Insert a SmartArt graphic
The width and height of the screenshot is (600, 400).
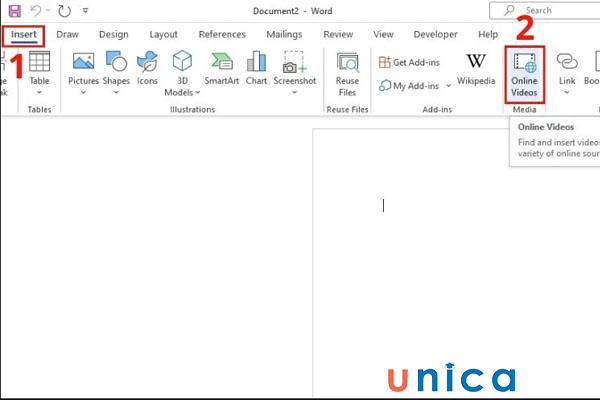pyautogui.click(x=222, y=70)
